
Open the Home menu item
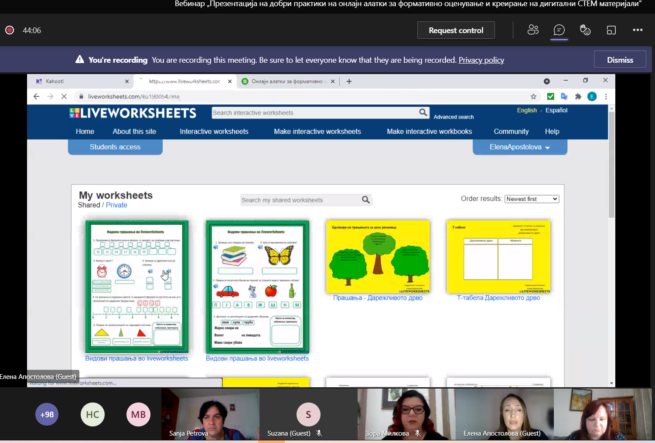pos(85,131)
